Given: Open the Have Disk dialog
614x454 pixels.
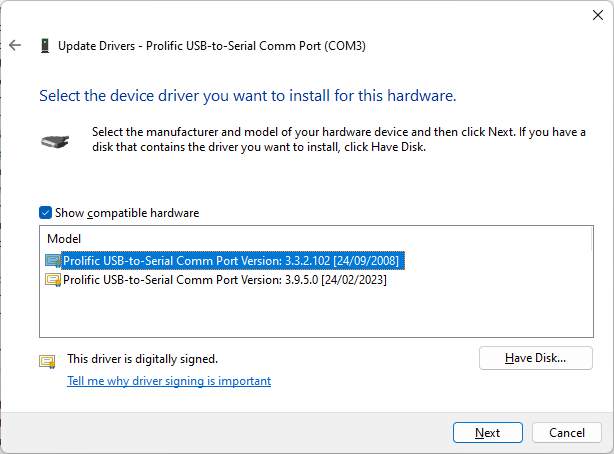Looking at the screenshot, I should coord(536,358).
